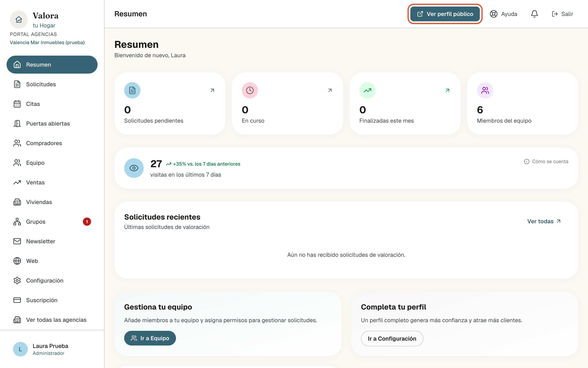Screen dimensions: 588x368
Task: Click the +35% vs. los 7 días anteriores text
Action: tap(206, 164)
